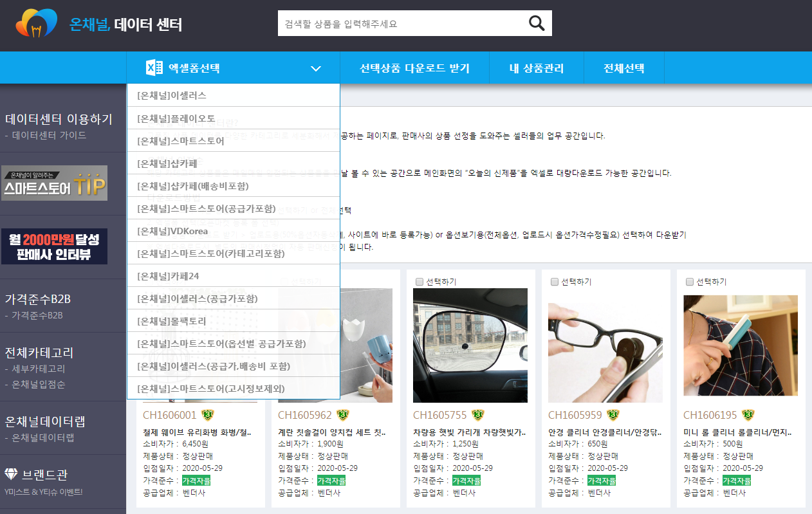Screen dimensions: 812x514
Task: Select [온채널]이셀러스(공급가포함) option
Action: pyautogui.click(x=234, y=298)
